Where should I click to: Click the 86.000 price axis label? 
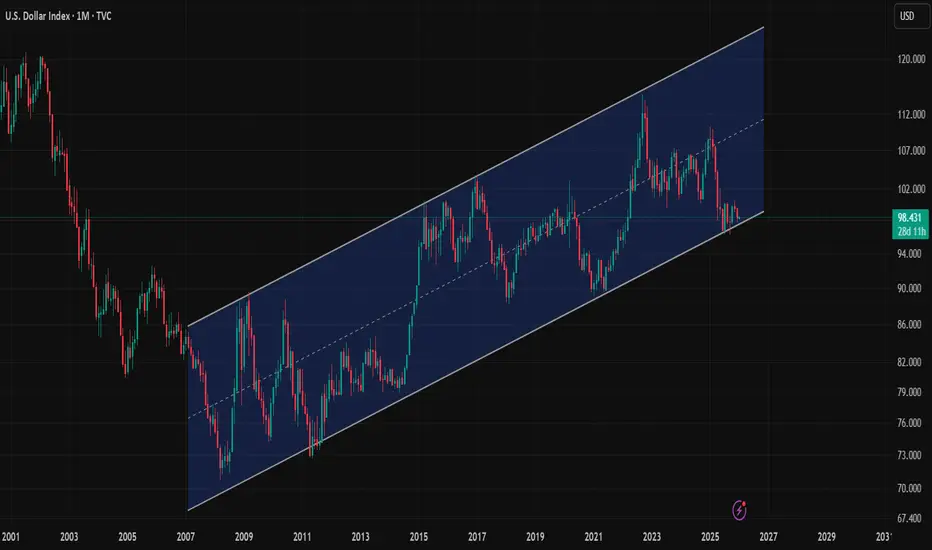pyautogui.click(x=911, y=325)
